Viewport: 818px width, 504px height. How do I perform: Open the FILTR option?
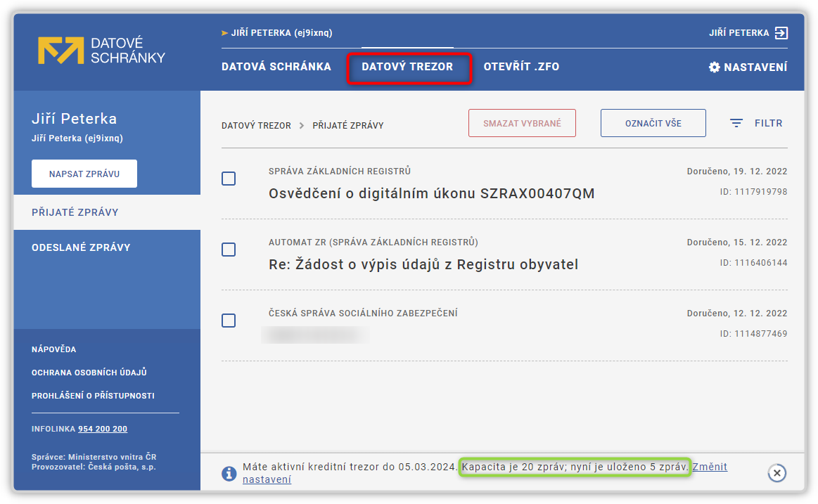coord(756,123)
